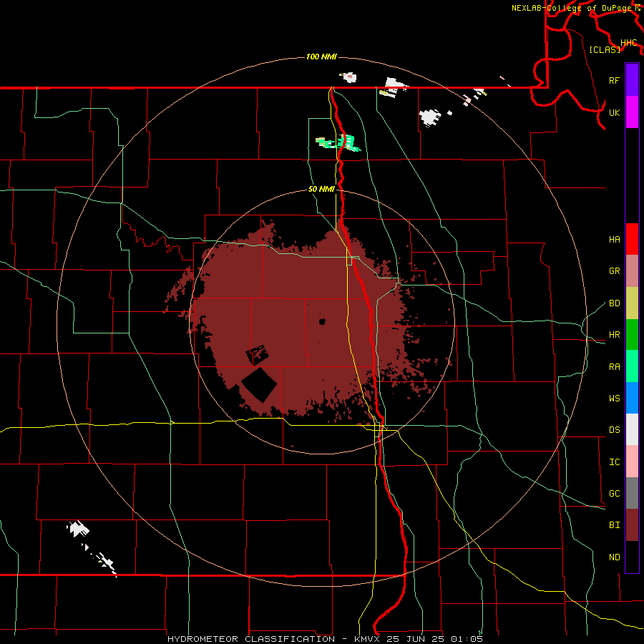The height and width of the screenshot is (644, 644).
Task: Click the HR green legend swatch
Action: [x=632, y=335]
